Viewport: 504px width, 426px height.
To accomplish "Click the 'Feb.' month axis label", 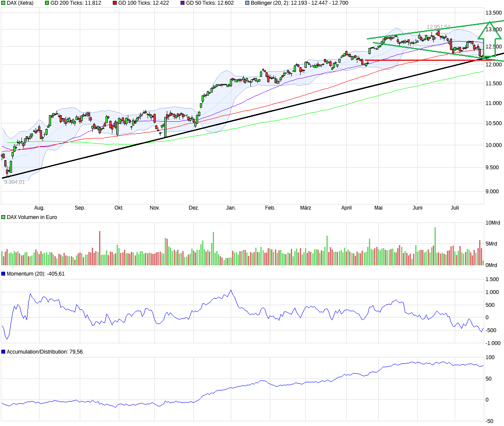I will coord(270,208).
